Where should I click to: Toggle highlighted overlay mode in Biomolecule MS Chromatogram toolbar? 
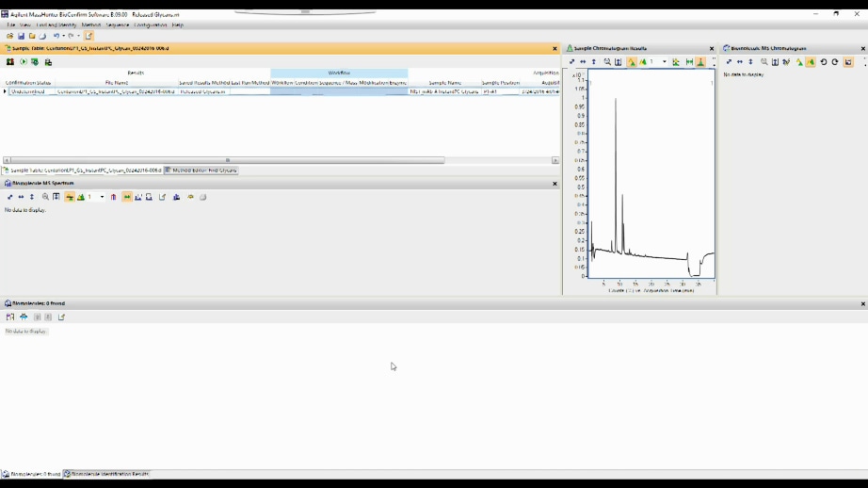[810, 62]
